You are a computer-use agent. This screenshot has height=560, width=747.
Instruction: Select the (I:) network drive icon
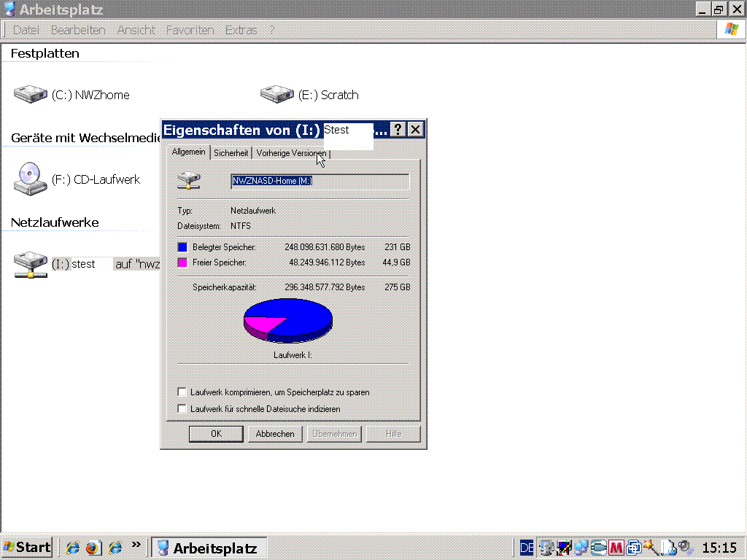tap(30, 264)
